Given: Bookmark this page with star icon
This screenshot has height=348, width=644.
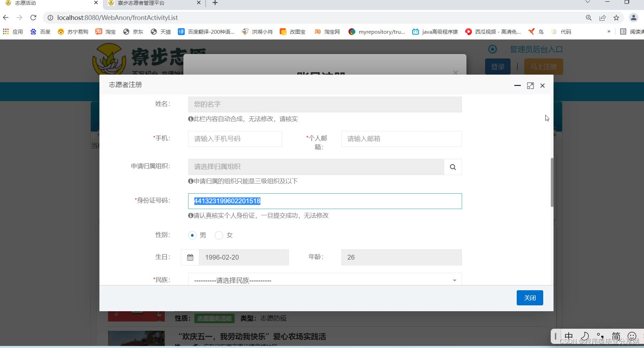Looking at the screenshot, I should 616,18.
